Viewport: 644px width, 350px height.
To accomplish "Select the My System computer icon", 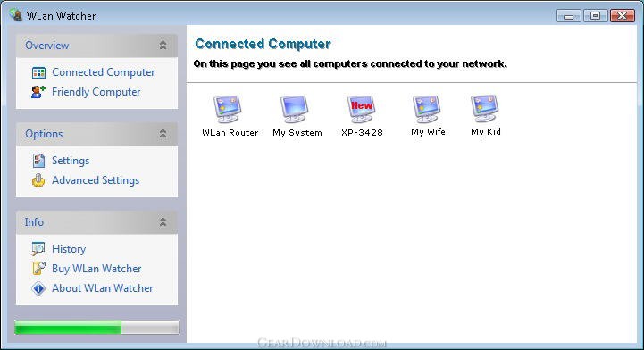I will point(294,109).
